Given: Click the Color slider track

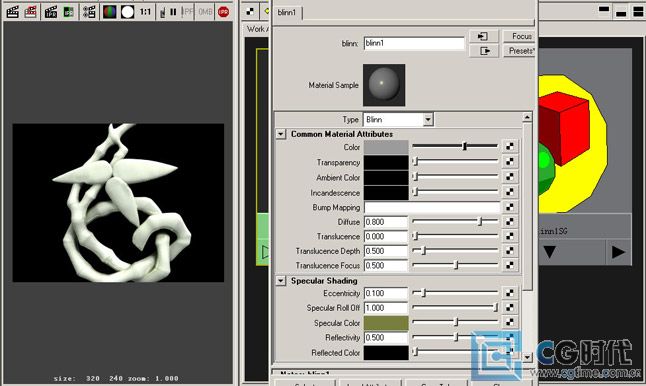Looking at the screenshot, I should (455, 146).
